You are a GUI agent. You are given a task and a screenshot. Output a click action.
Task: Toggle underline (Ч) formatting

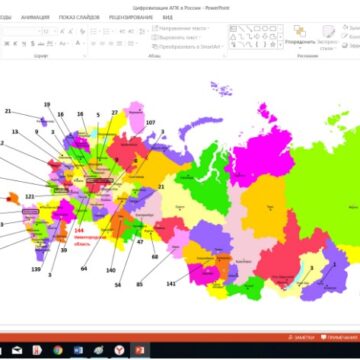[24, 43]
